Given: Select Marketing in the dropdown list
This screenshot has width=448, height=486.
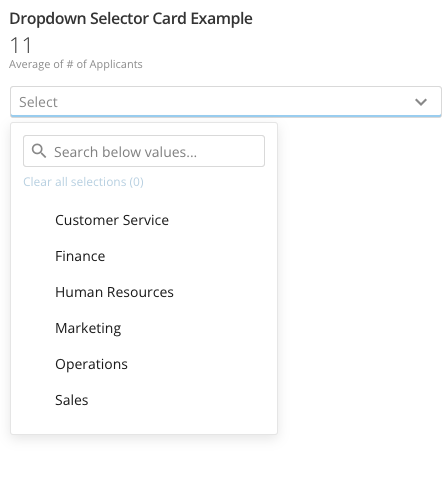Looking at the screenshot, I should pyautogui.click(x=88, y=328).
